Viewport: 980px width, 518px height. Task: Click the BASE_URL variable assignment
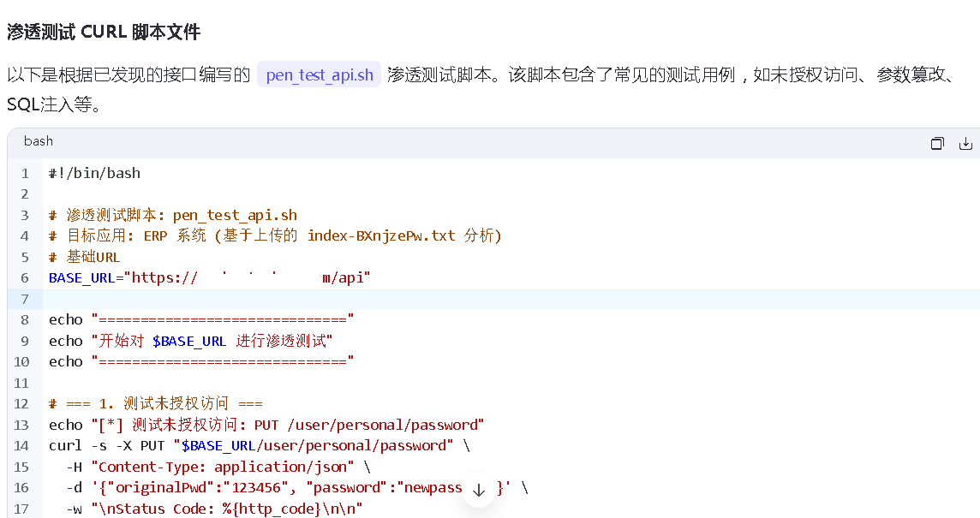tap(209, 277)
